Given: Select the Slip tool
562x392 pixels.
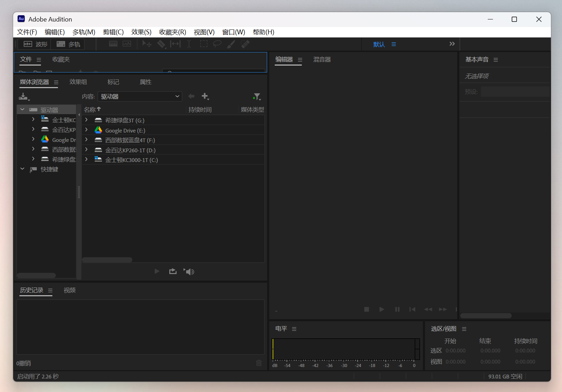Looking at the screenshot, I should click(x=175, y=44).
